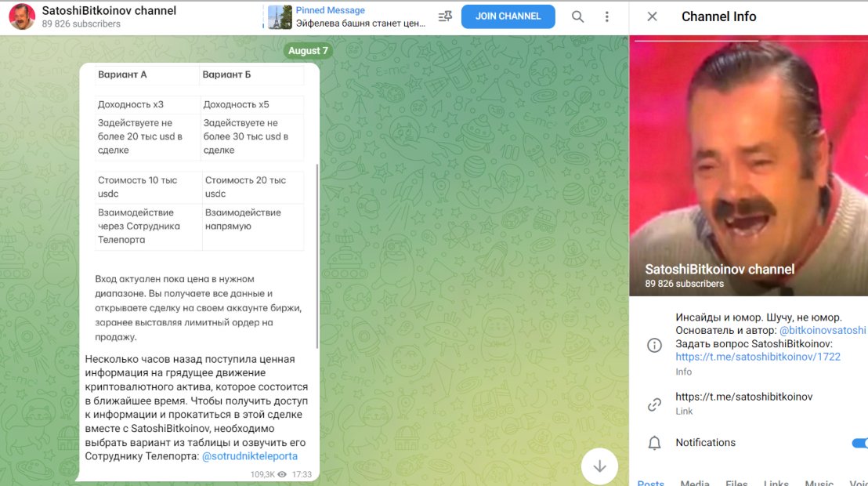Screen dimensions: 868x486
Task: Open the Eiffel Tower pinned message thumbnail
Action: point(280,17)
